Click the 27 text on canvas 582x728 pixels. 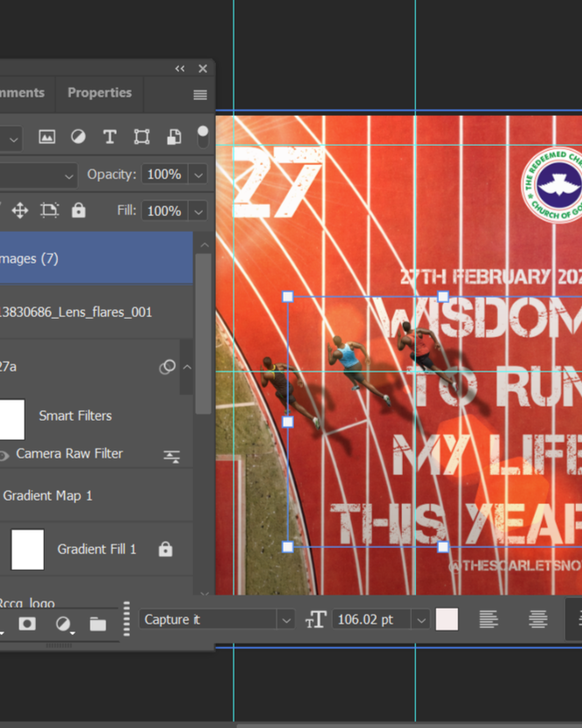point(277,183)
